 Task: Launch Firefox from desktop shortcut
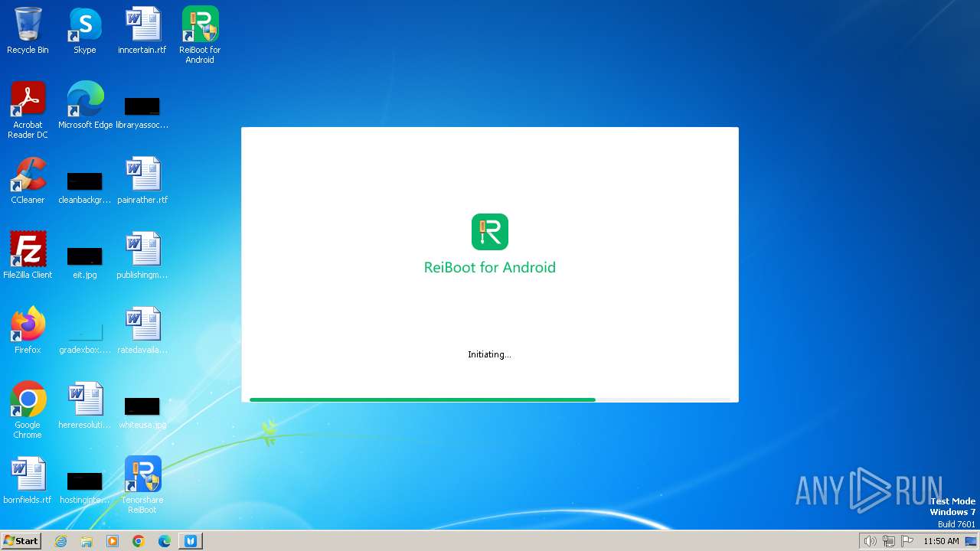click(28, 331)
